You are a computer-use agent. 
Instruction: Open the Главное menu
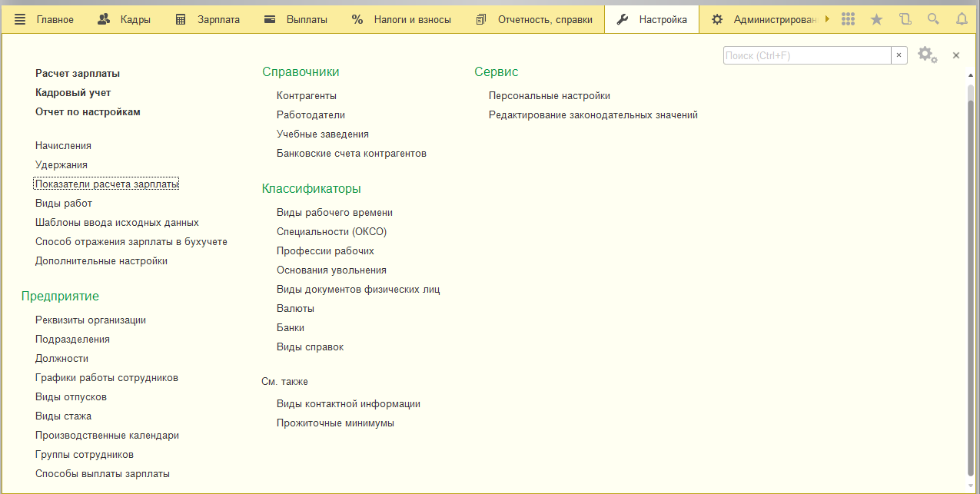pos(45,19)
